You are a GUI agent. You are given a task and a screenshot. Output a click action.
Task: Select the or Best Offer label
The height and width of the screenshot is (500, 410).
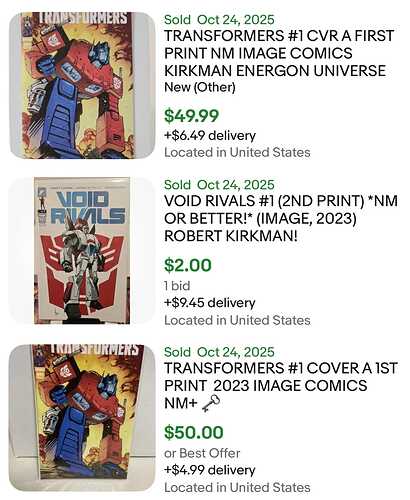(x=202, y=453)
